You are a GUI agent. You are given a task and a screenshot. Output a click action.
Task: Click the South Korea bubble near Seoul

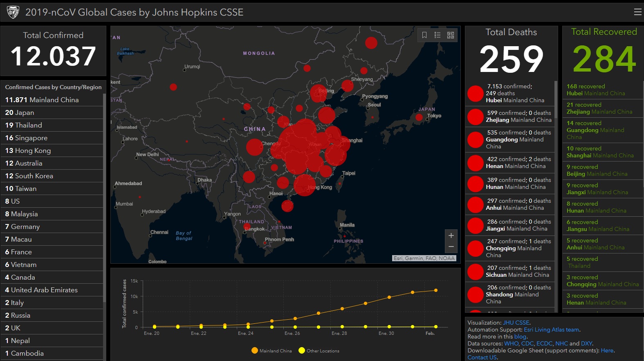(x=372, y=118)
